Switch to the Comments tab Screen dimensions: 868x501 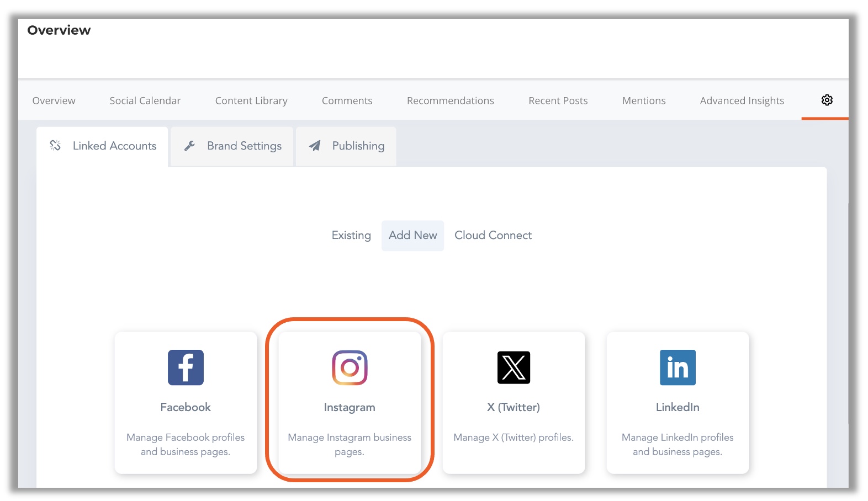(x=347, y=100)
